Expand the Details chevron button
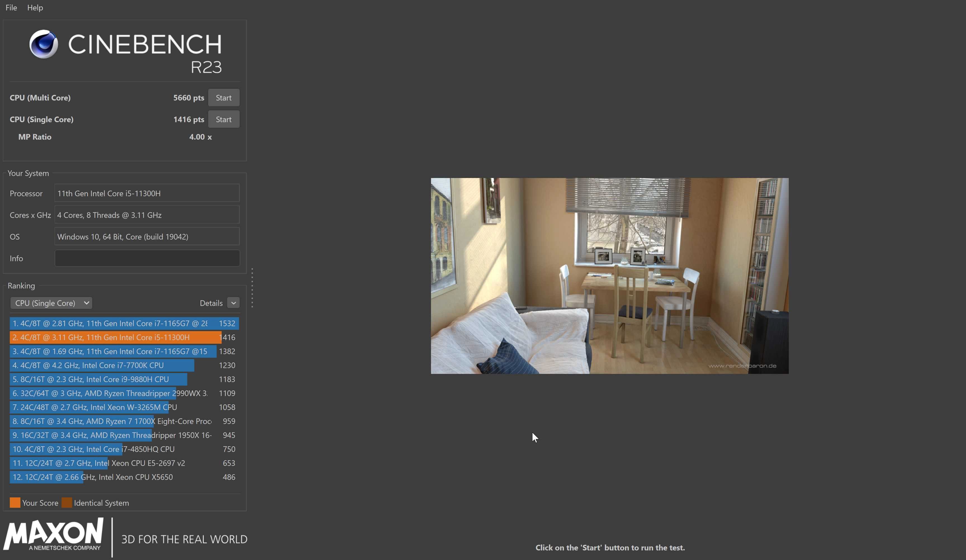This screenshot has height=560, width=966. (233, 303)
